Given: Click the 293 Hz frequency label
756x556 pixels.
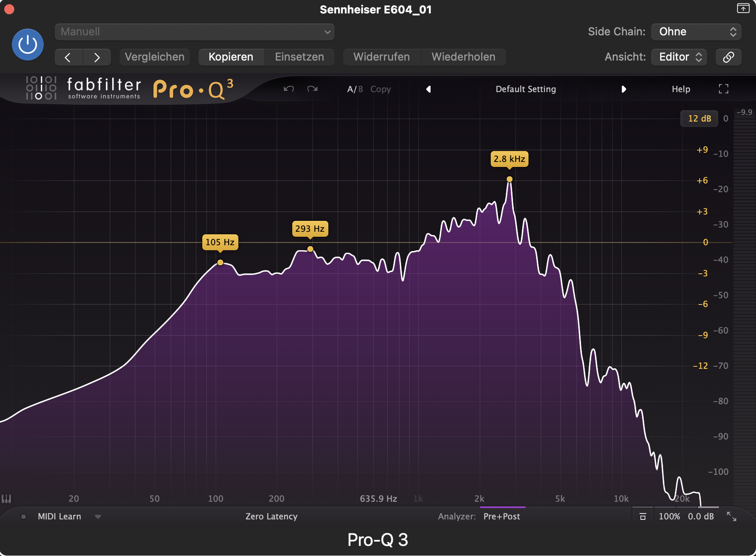Looking at the screenshot, I should (x=310, y=229).
